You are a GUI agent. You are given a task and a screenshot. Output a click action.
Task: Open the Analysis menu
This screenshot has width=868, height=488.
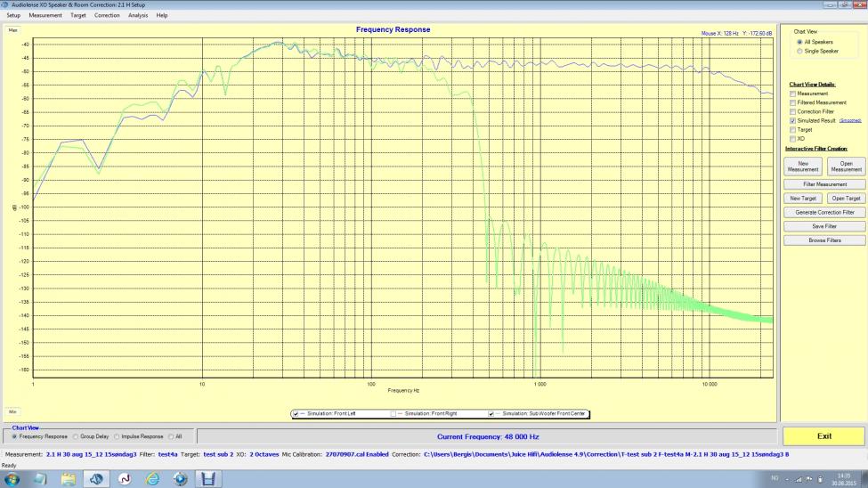[138, 15]
